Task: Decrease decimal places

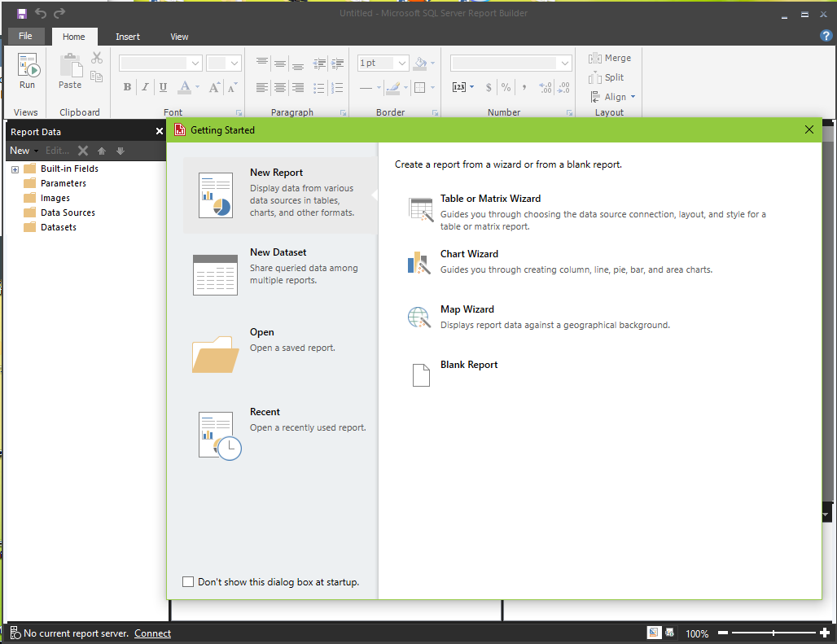Action: coord(563,87)
